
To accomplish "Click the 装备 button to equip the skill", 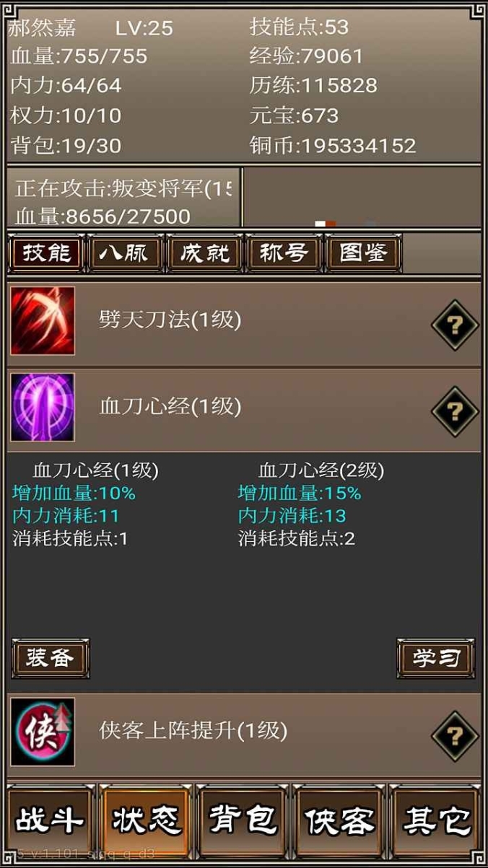I will (51, 658).
